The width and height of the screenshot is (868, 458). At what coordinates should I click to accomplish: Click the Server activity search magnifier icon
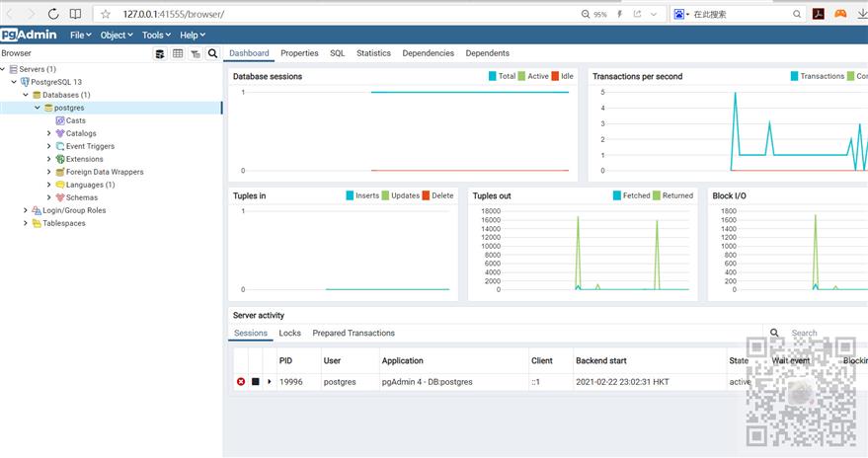click(x=774, y=333)
